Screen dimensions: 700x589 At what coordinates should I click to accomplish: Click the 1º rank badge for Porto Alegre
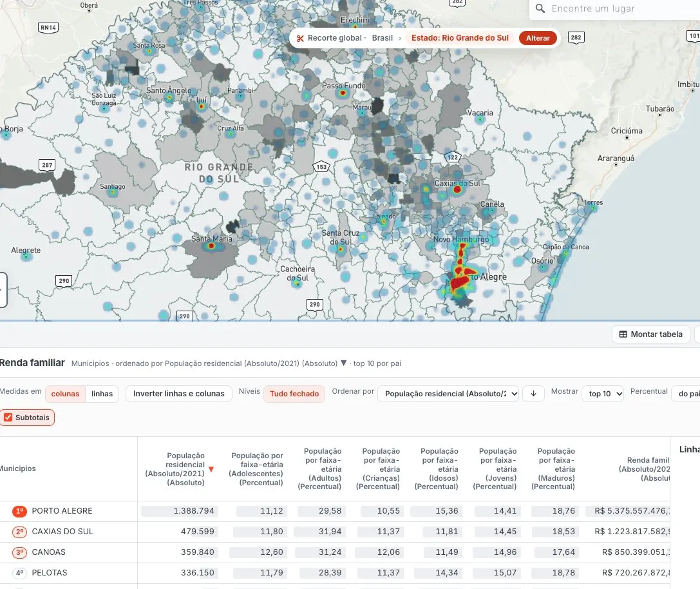click(x=20, y=511)
